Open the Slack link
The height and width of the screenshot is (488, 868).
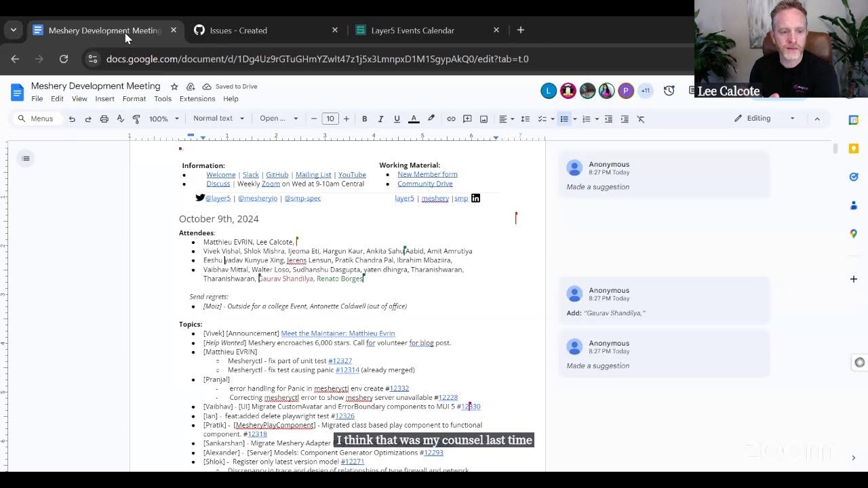click(x=251, y=175)
